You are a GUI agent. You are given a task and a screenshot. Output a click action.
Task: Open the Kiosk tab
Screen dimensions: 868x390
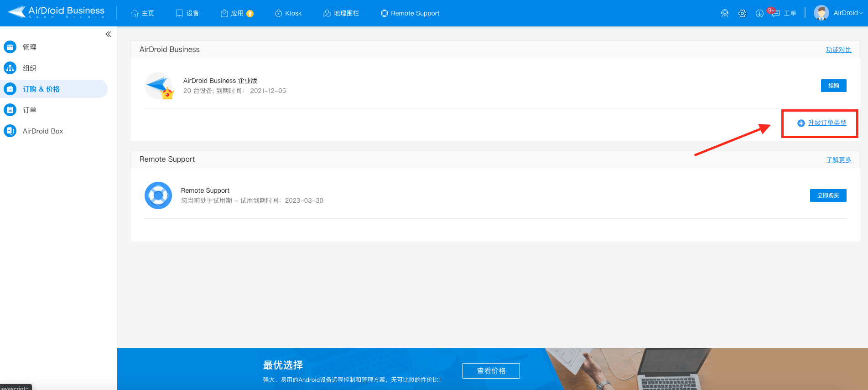pyautogui.click(x=288, y=13)
